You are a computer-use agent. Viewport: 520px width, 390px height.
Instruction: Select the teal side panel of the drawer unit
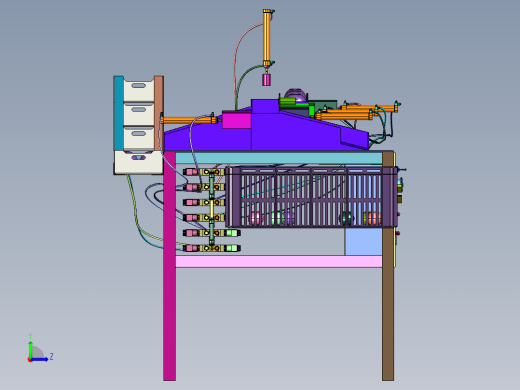[x=118, y=113]
